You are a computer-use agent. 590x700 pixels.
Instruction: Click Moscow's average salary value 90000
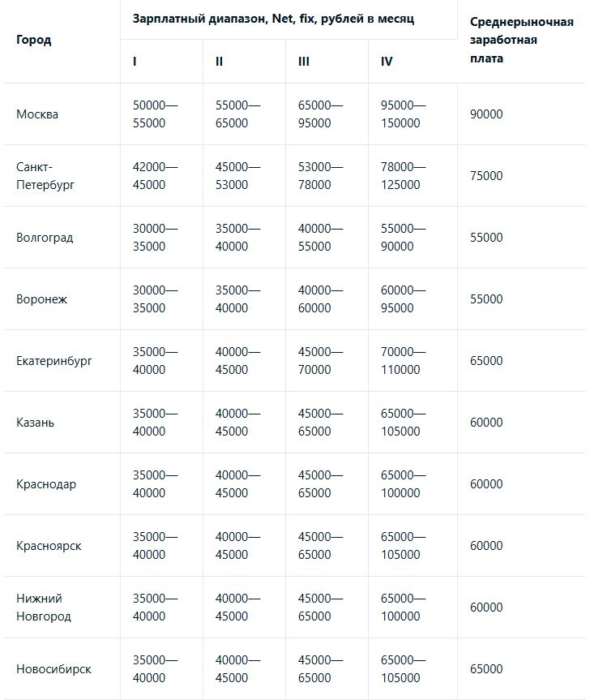tap(486, 114)
